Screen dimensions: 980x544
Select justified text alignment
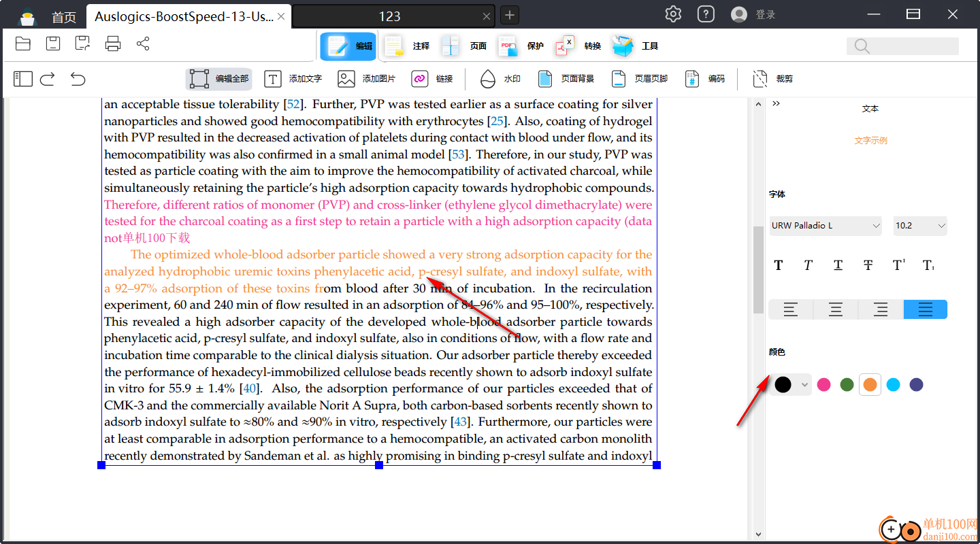[x=926, y=309]
